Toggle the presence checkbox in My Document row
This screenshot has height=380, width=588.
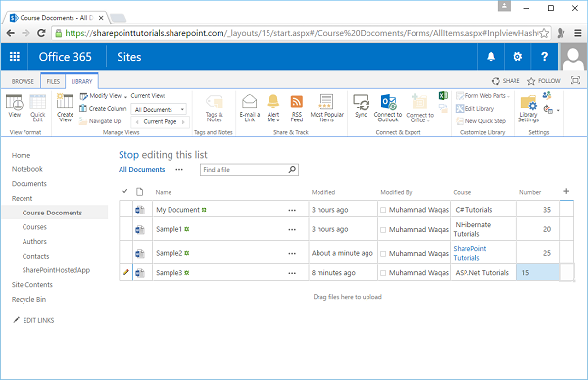[x=383, y=210]
